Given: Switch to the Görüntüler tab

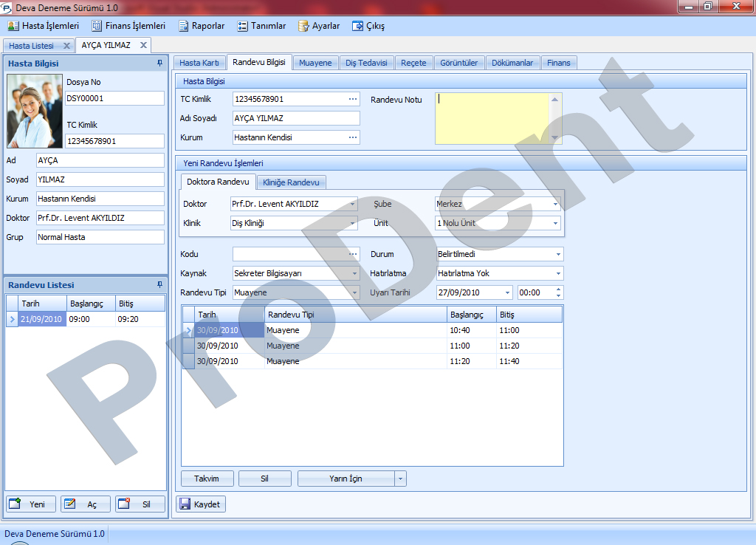Looking at the screenshot, I should click(459, 63).
